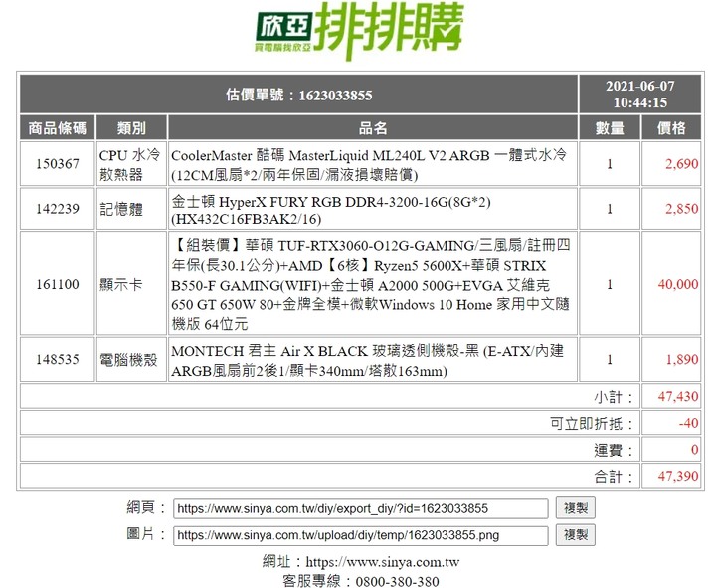Click the price 2,690

coord(681,164)
